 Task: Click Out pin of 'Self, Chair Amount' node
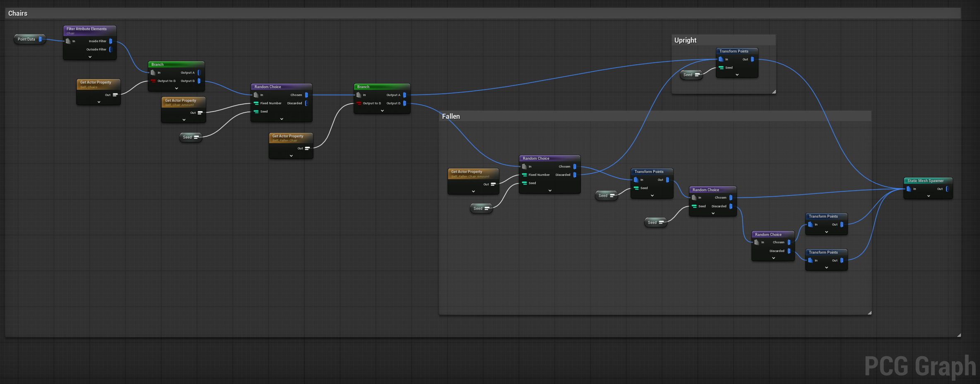(200, 113)
